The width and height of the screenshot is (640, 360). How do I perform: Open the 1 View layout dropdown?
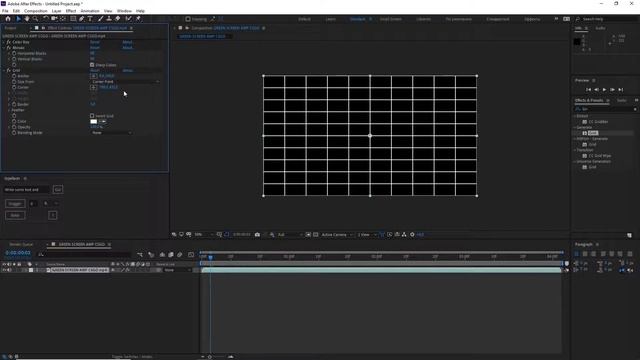pyautogui.click(x=367, y=235)
